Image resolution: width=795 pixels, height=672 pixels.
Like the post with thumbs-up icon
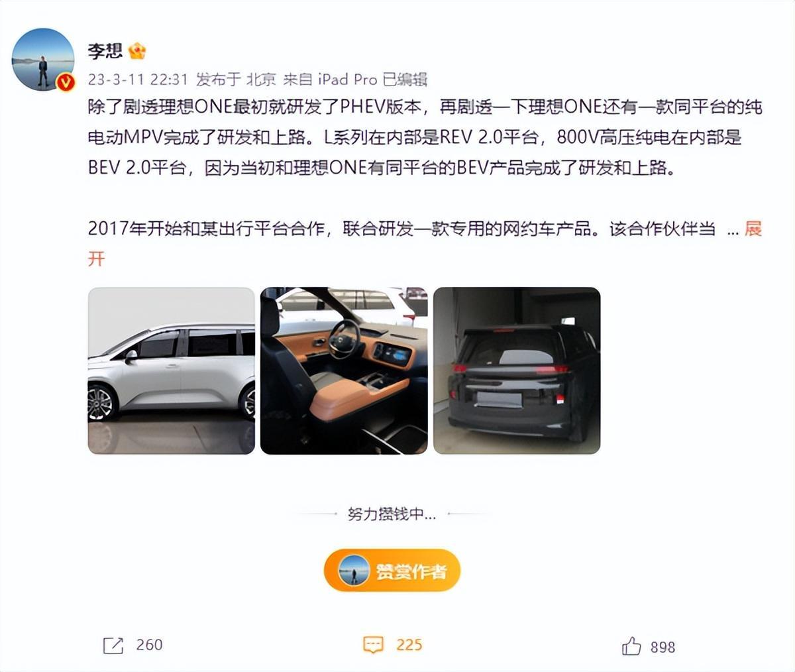(631, 646)
